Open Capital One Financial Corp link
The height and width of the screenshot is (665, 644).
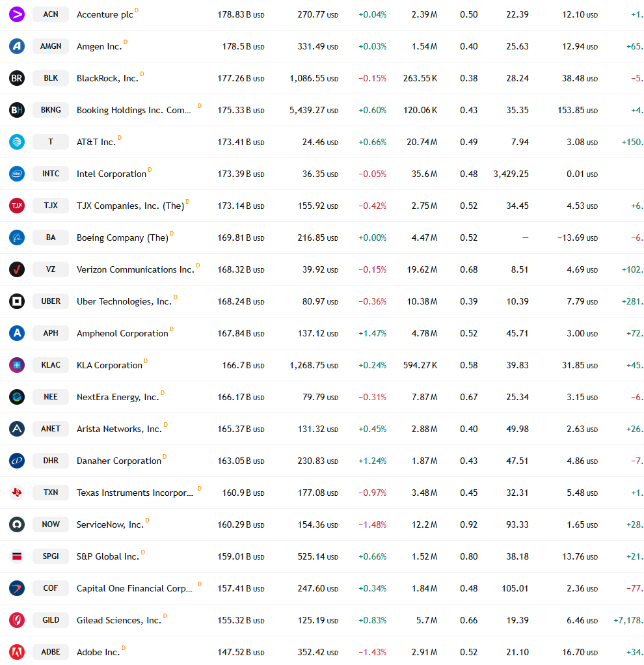(135, 589)
